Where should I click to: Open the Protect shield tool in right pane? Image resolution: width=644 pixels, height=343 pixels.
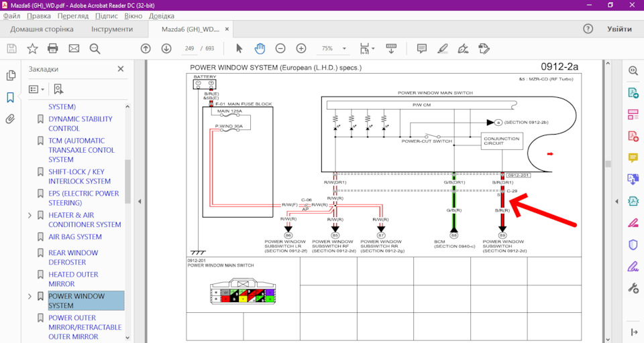(x=633, y=245)
